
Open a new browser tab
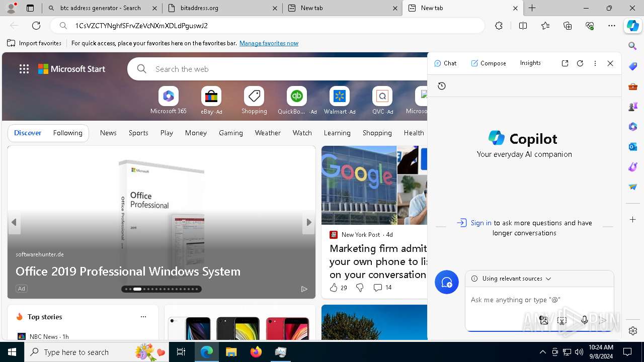(532, 8)
